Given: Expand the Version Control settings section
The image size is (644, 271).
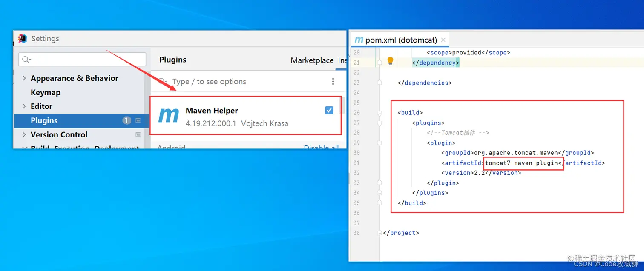Looking at the screenshot, I should (x=24, y=134).
